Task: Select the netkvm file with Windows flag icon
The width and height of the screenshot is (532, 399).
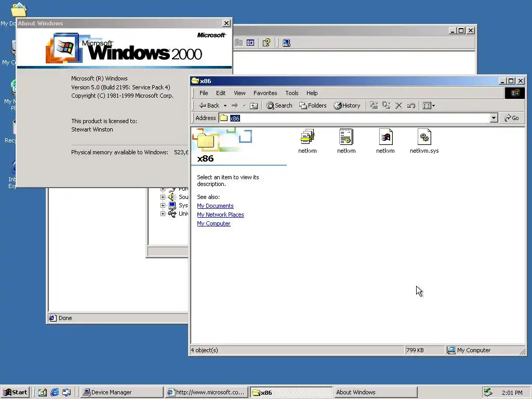Action: (x=385, y=141)
